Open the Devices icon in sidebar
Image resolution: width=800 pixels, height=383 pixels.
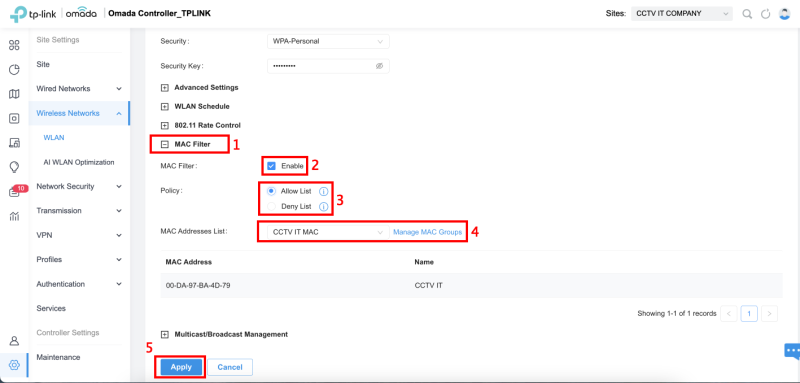pos(14,118)
